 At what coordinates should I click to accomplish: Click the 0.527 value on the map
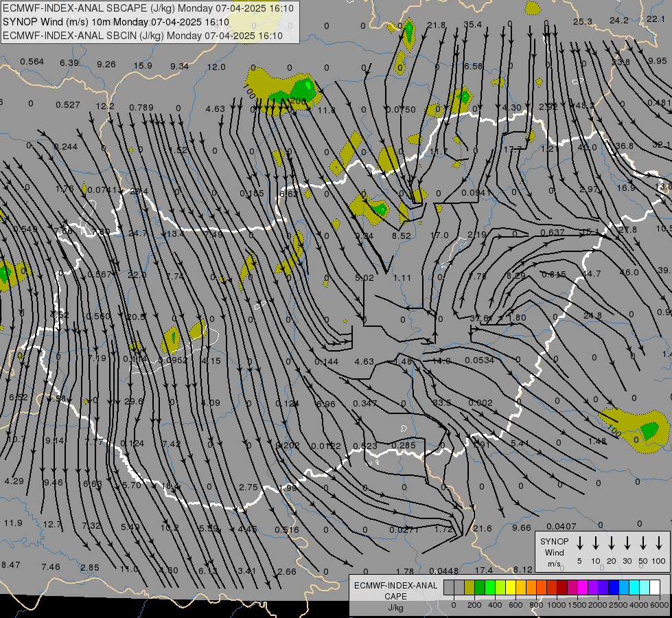(68, 104)
